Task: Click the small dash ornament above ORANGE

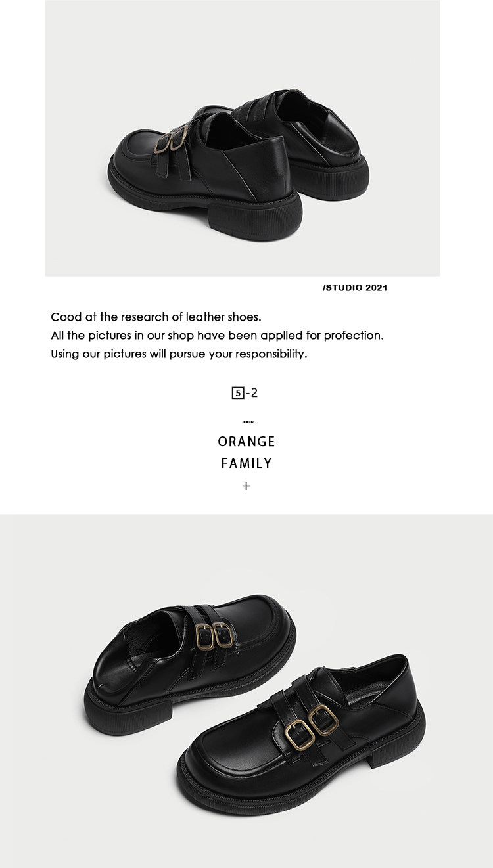Action: point(248,421)
